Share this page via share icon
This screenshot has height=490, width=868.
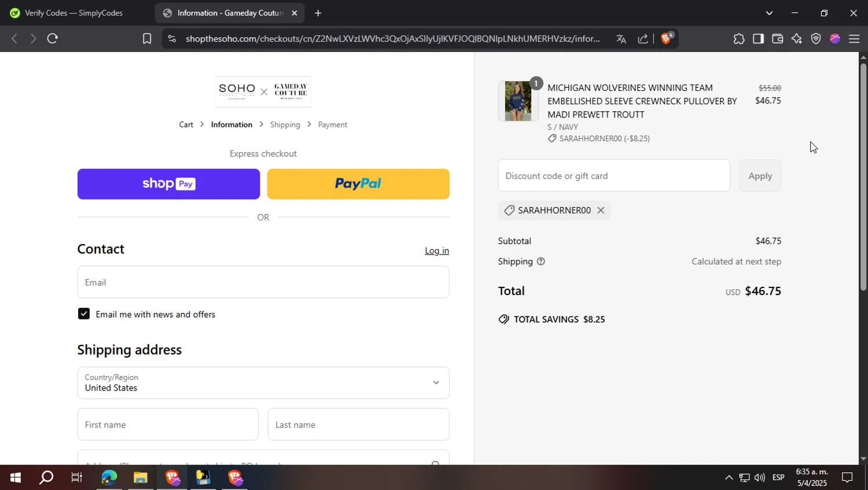(643, 39)
